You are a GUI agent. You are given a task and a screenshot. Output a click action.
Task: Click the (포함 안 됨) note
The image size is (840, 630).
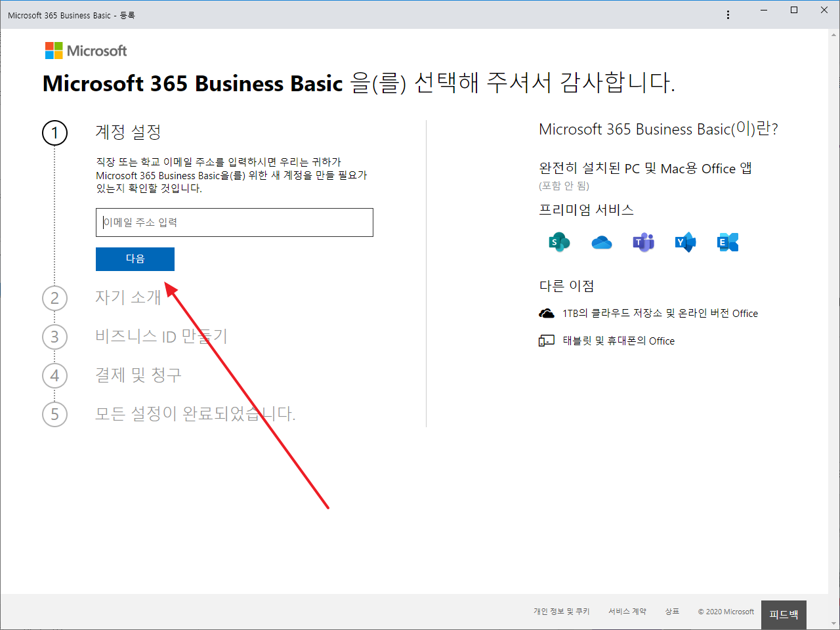pos(564,186)
